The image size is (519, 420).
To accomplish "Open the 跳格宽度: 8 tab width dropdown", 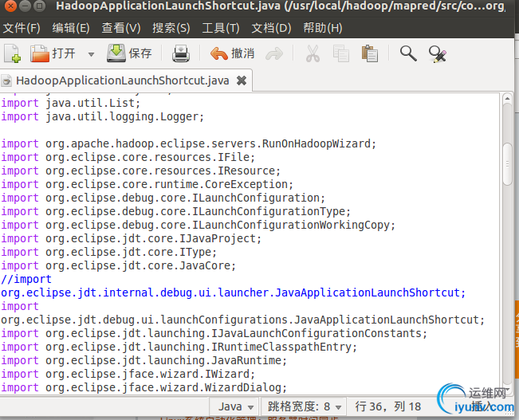I will [305, 406].
